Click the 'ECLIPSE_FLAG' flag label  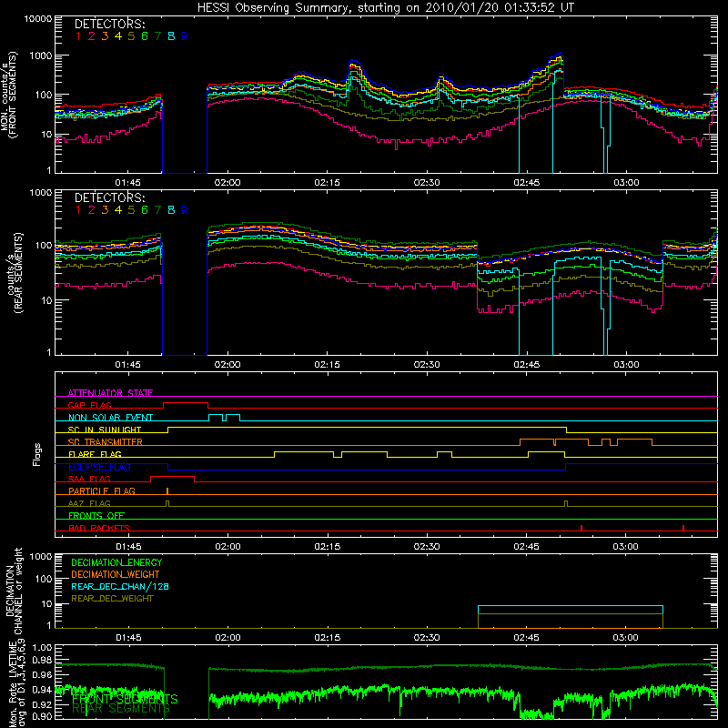(99, 467)
